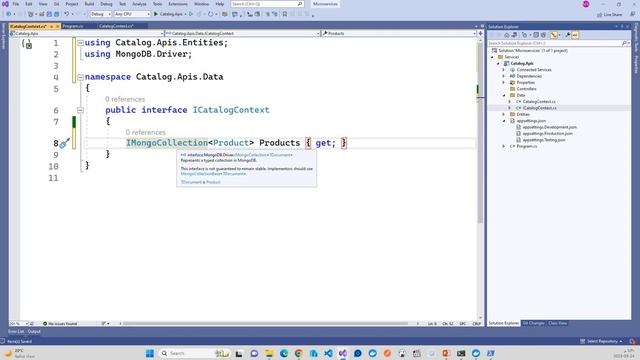Switch to the CatalogContext.cs editor tab
The image size is (640, 360).
click(116, 26)
